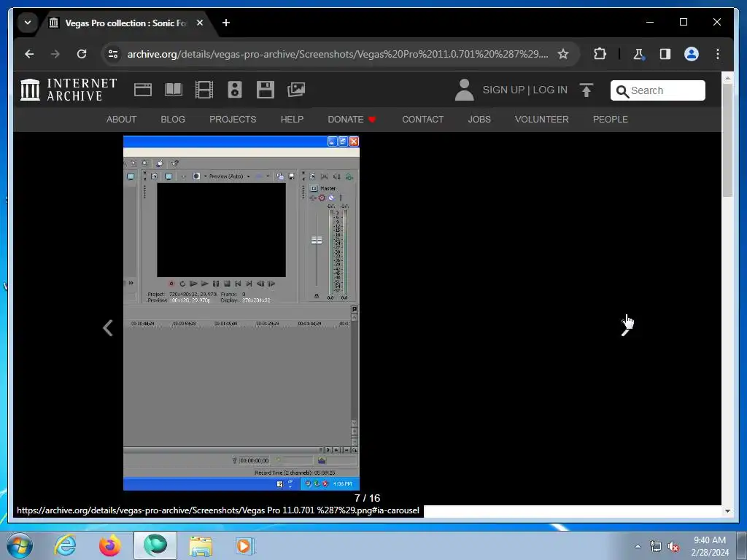Click the scrollbar up arrow

click(x=727, y=77)
